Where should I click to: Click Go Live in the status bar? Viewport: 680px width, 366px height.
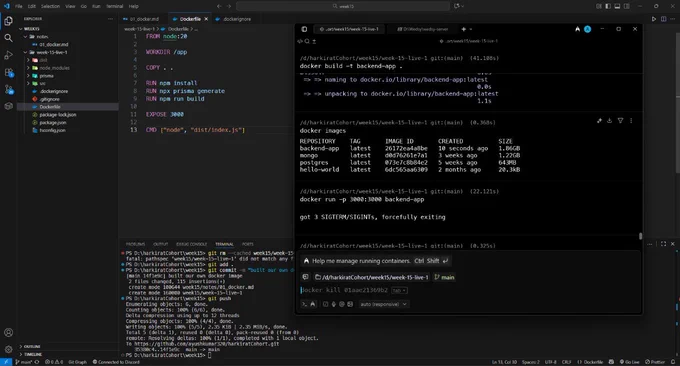click(x=629, y=362)
